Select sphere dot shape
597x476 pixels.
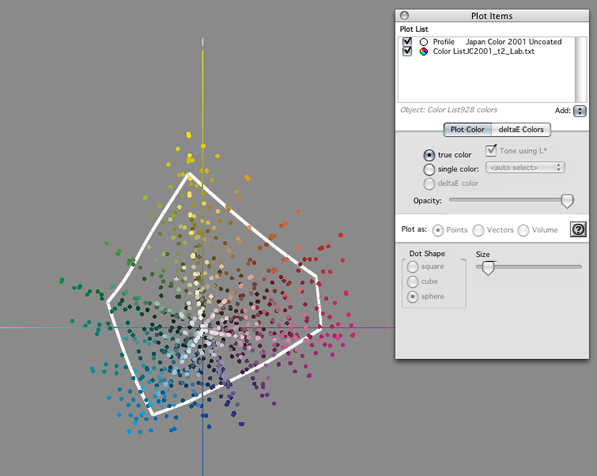pyautogui.click(x=413, y=297)
